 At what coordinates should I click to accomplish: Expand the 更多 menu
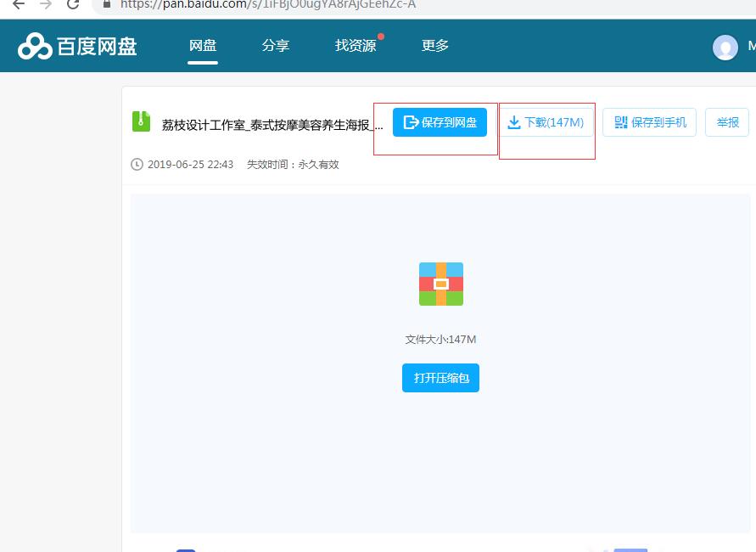(435, 46)
